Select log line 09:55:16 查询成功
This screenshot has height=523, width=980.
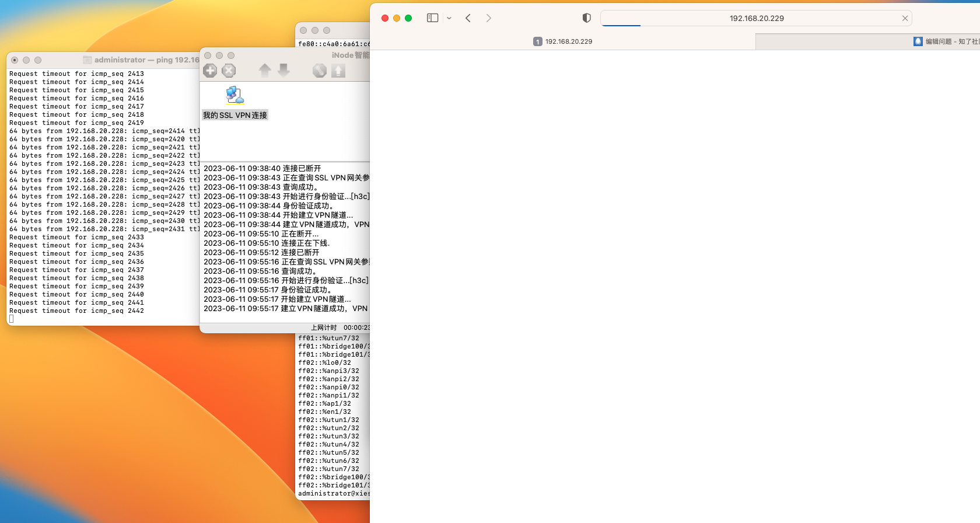click(x=261, y=271)
